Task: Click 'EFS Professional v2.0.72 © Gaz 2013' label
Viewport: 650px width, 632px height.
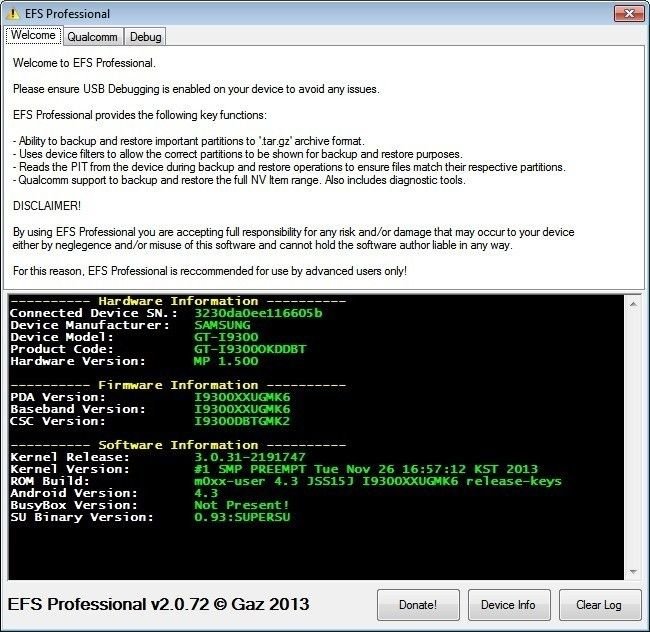Action: coord(158,604)
